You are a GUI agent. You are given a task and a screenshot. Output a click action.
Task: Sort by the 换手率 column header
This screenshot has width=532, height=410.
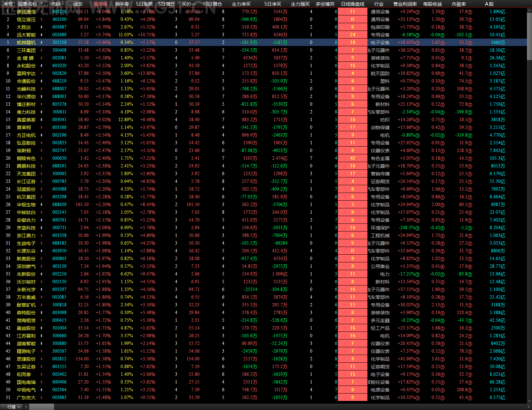point(122,4)
